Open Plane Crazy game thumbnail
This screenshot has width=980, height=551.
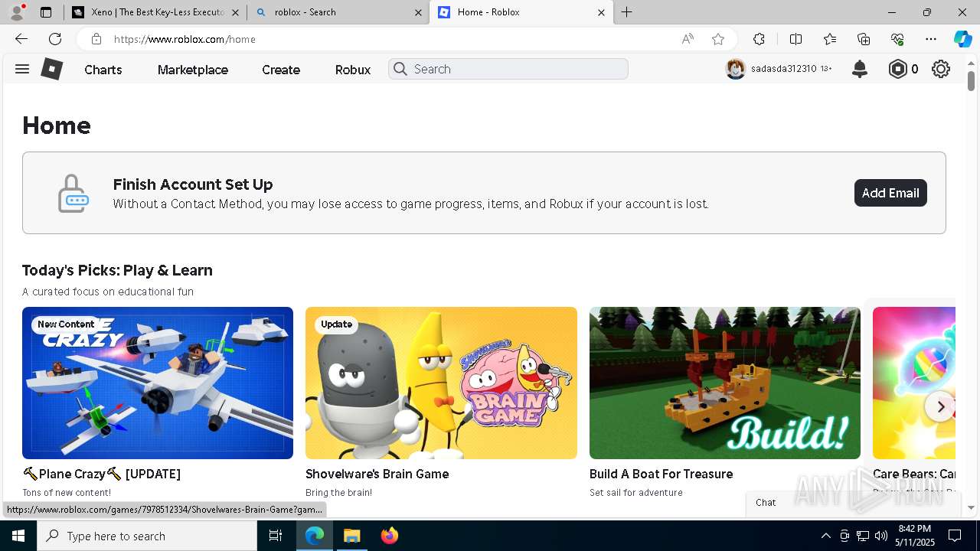coord(158,383)
